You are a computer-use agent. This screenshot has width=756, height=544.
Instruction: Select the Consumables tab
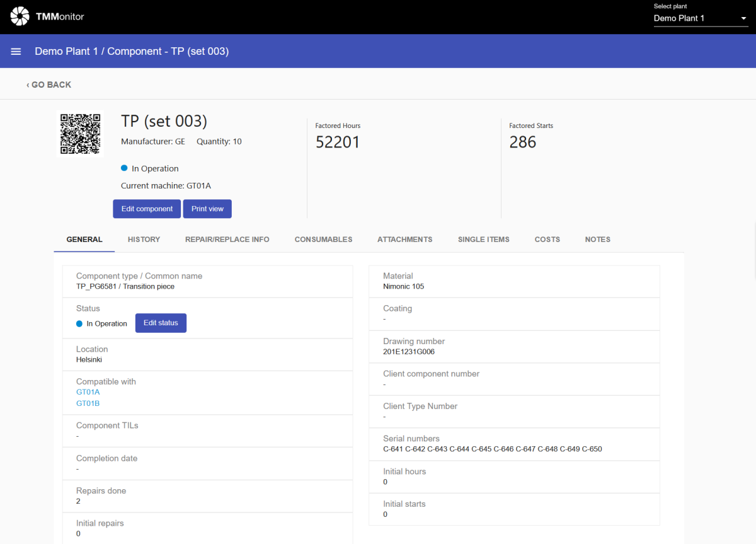(323, 240)
